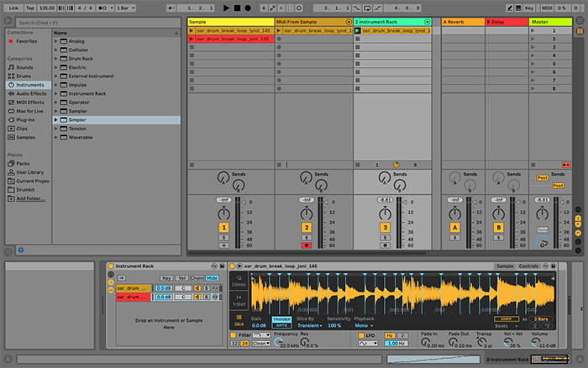Image resolution: width=588 pixels, height=368 pixels.
Task: Expand the Wavetable folder
Action: [x=56, y=138]
